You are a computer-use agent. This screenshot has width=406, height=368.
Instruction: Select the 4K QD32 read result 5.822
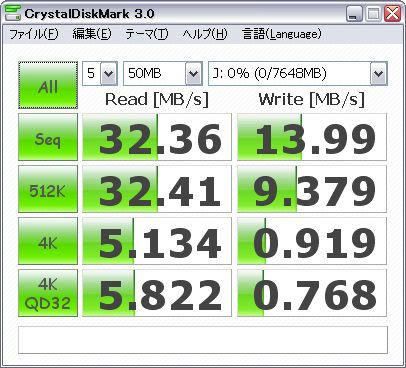[x=157, y=293]
